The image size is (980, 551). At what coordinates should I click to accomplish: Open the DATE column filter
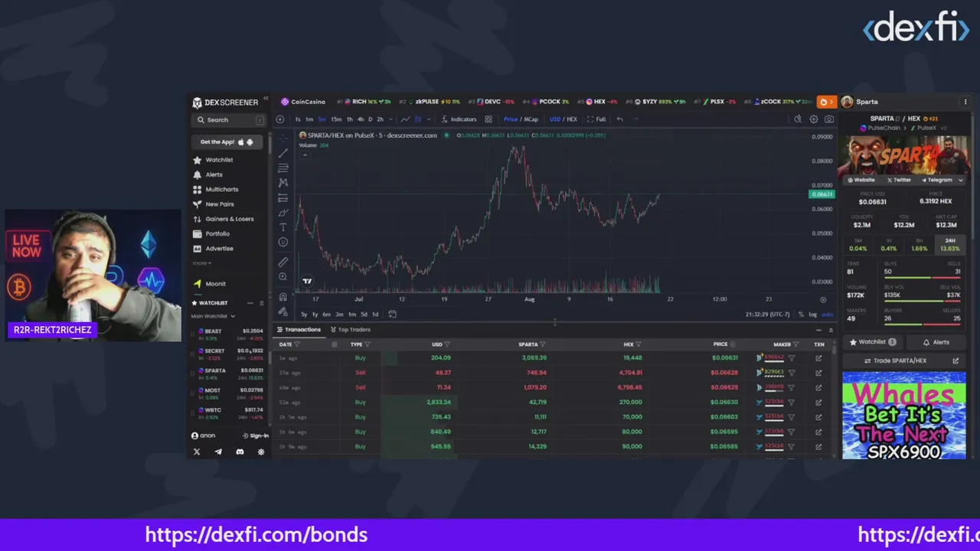[x=296, y=344]
